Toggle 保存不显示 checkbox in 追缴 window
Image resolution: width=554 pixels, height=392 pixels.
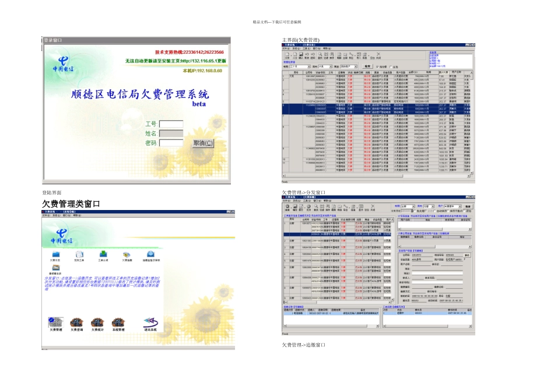click(x=448, y=211)
